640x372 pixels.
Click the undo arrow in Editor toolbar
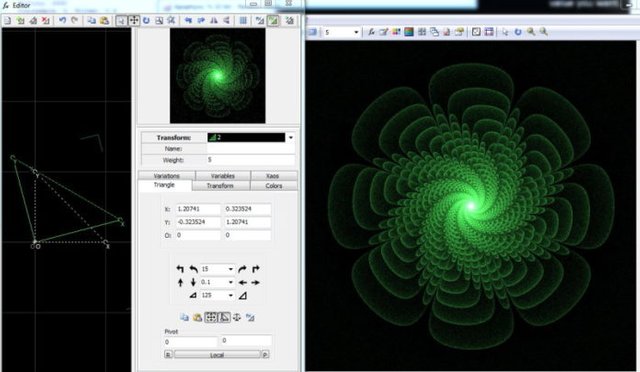pyautogui.click(x=62, y=20)
